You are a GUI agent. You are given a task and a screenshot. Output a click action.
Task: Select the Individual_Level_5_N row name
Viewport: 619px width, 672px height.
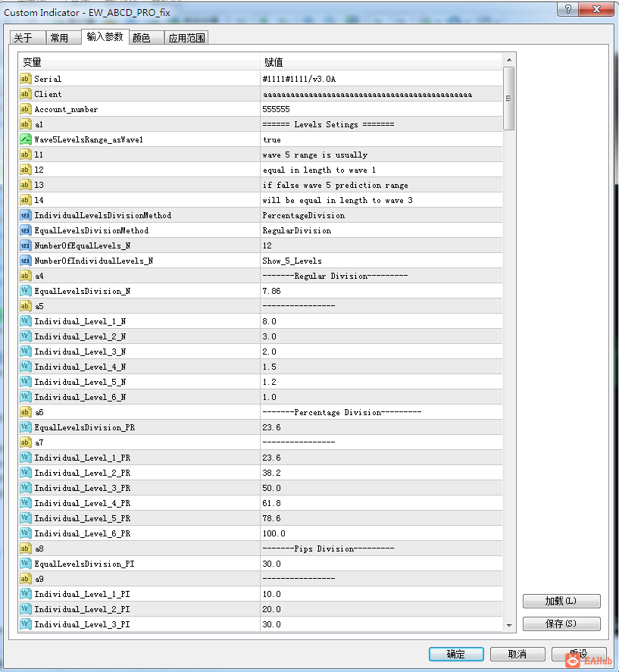(x=80, y=382)
